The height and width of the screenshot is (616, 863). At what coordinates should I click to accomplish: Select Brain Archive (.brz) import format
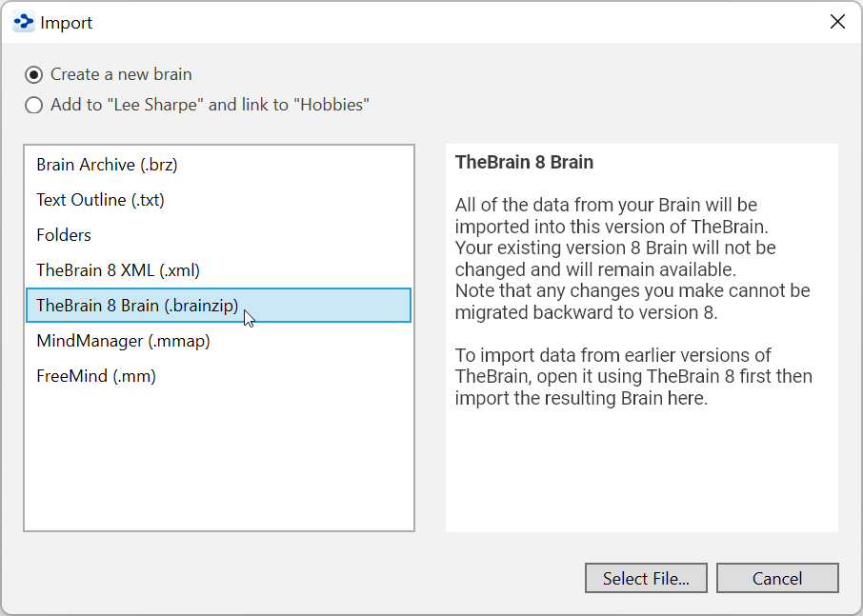(107, 165)
